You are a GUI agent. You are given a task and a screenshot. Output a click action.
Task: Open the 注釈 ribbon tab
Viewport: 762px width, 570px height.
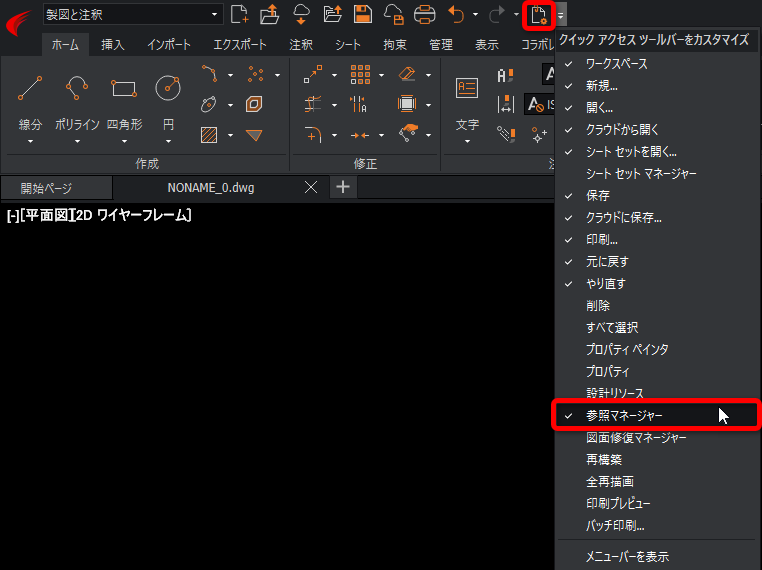(300, 45)
